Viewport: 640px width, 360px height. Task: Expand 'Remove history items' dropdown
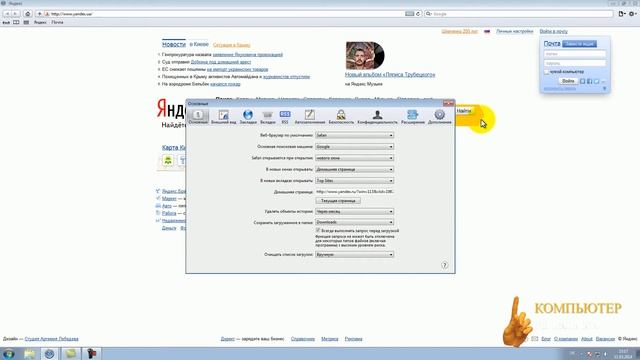354,211
